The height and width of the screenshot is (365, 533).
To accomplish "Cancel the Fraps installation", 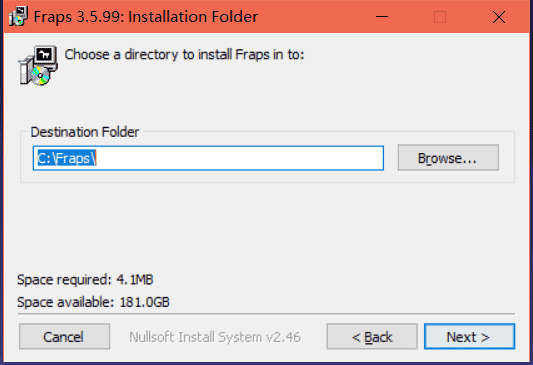I will (x=64, y=336).
